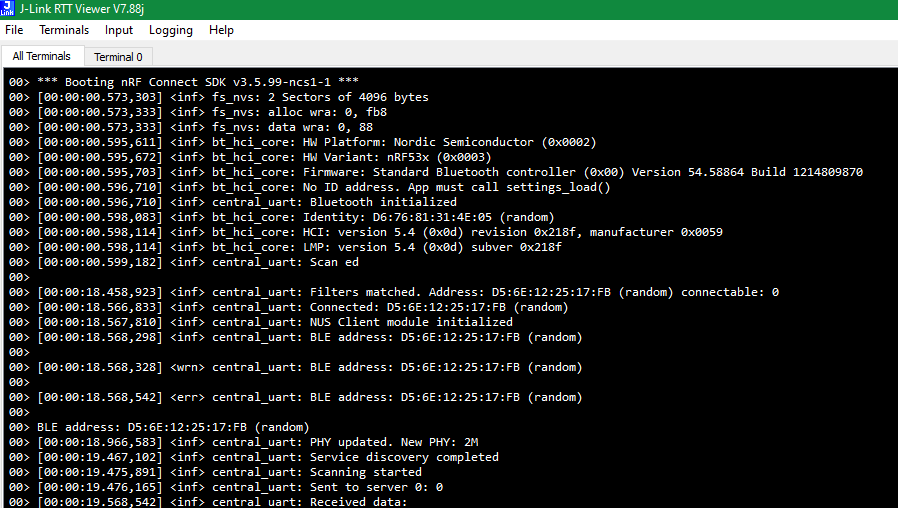Viewport: 898px width, 508px height.
Task: Open the Input menu
Action: [x=119, y=30]
